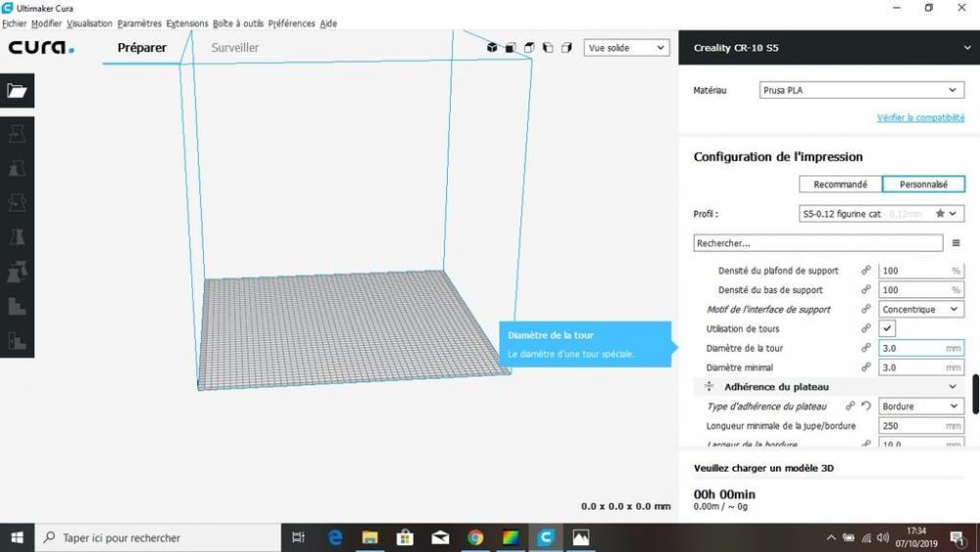Screen dimensions: 980x552
Task: Open the Matériau Prusa PLA dropdown
Action: (861, 90)
